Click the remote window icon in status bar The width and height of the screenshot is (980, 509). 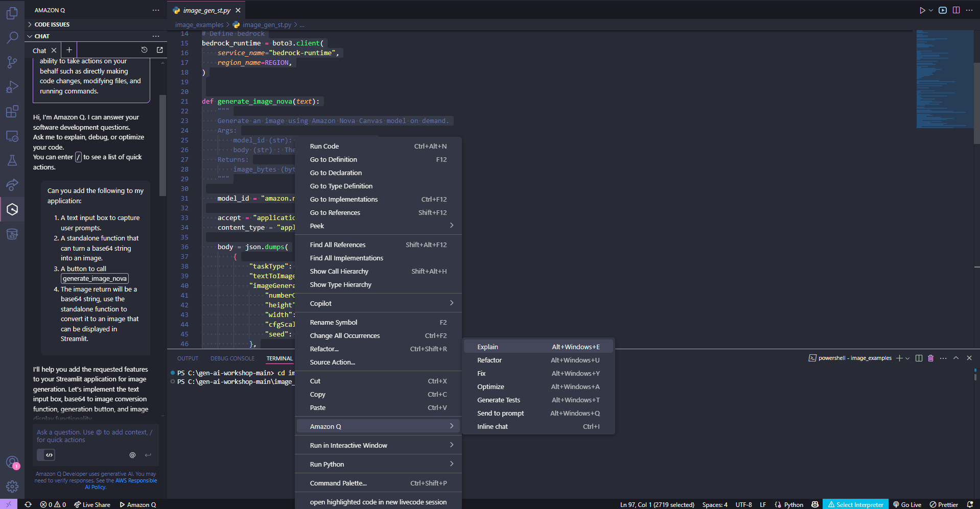pyautogui.click(x=9, y=504)
